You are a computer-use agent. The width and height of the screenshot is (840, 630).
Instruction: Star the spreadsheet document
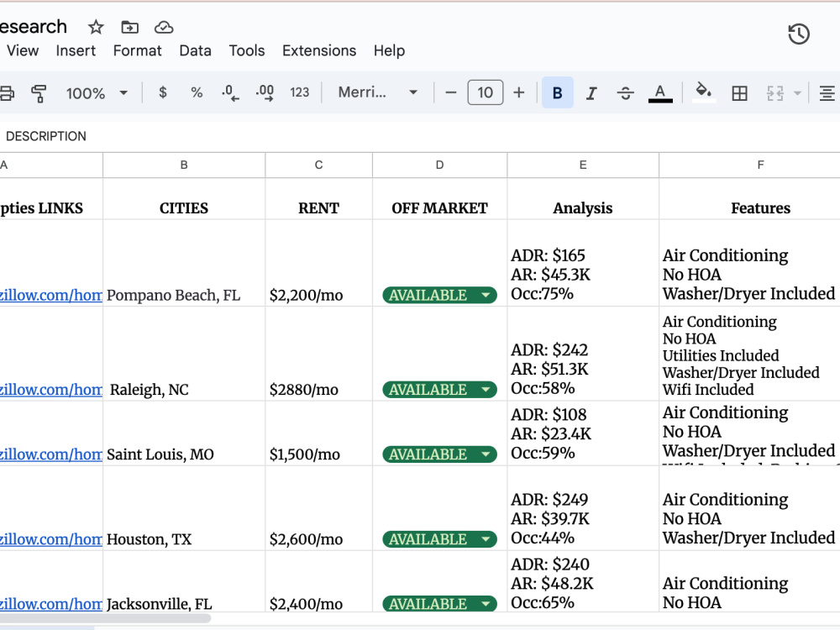point(96,27)
